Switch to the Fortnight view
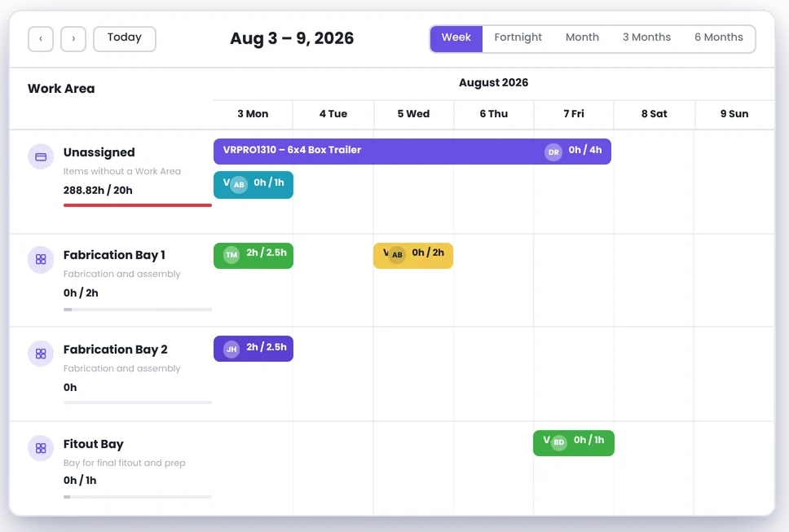The image size is (789, 532). 518,37
